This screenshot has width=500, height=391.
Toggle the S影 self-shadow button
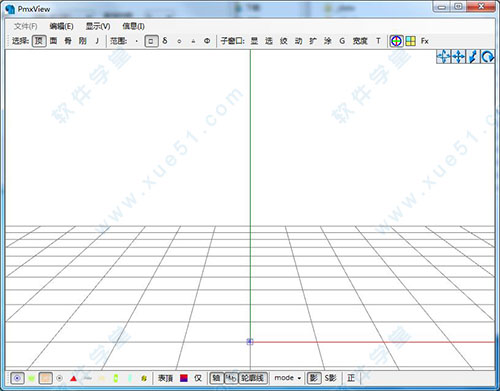point(331,378)
